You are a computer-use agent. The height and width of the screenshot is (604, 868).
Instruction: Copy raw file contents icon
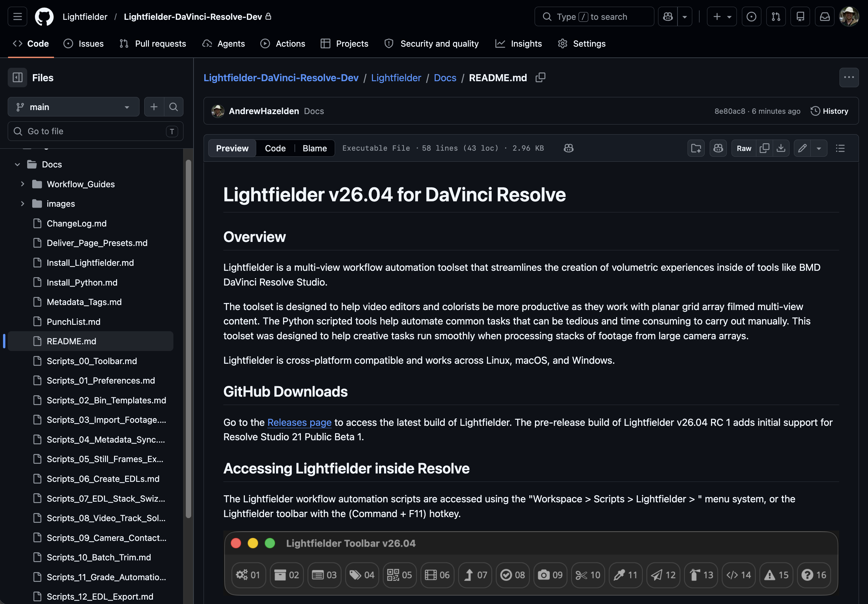[764, 148]
